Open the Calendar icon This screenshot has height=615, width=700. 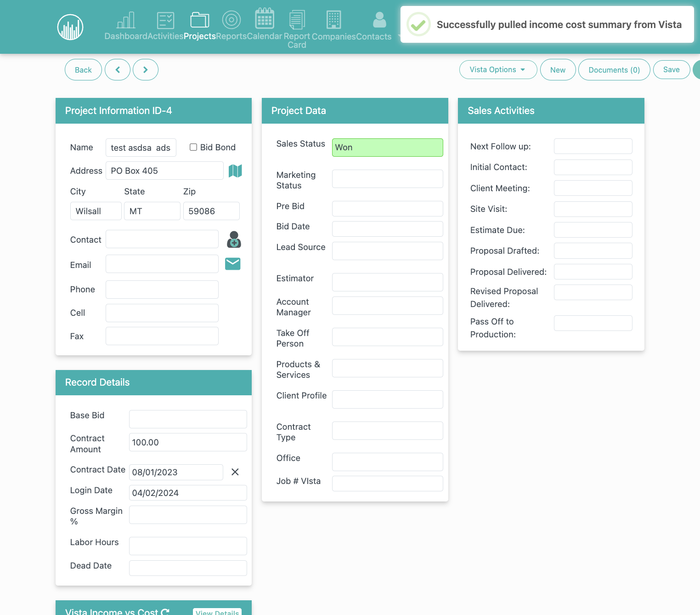265,18
